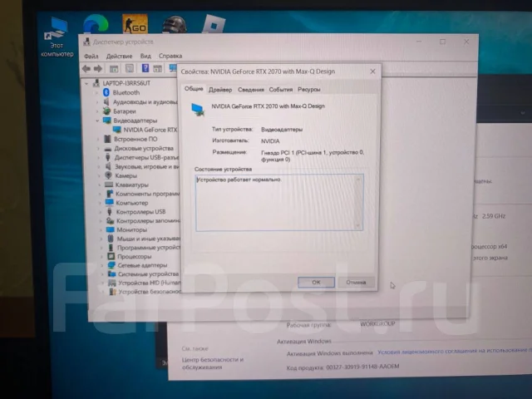
Task: Click the device status box scrollbar
Action: click(x=358, y=203)
